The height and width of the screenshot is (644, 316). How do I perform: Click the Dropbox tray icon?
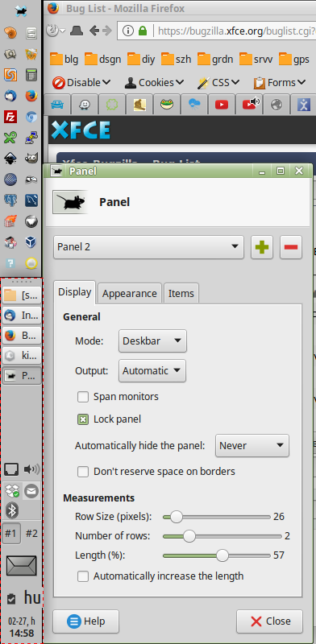[x=12, y=490]
